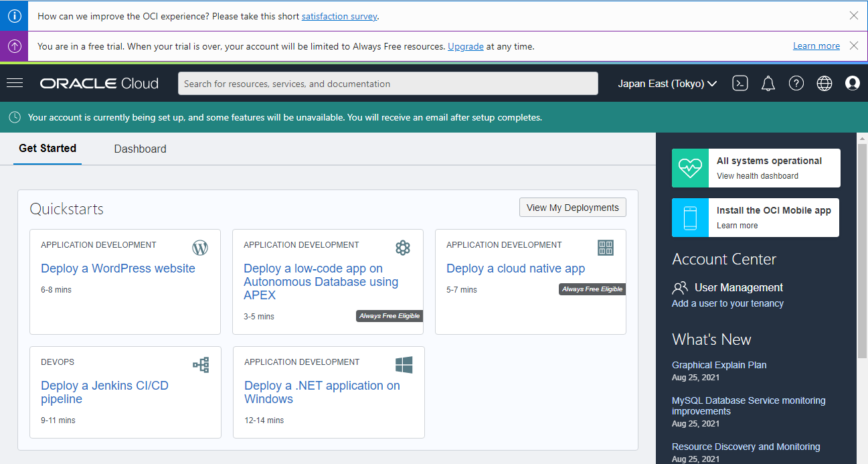The height and width of the screenshot is (464, 868).
Task: Expand the Japan East (Tokyo) region selector
Action: 667,84
